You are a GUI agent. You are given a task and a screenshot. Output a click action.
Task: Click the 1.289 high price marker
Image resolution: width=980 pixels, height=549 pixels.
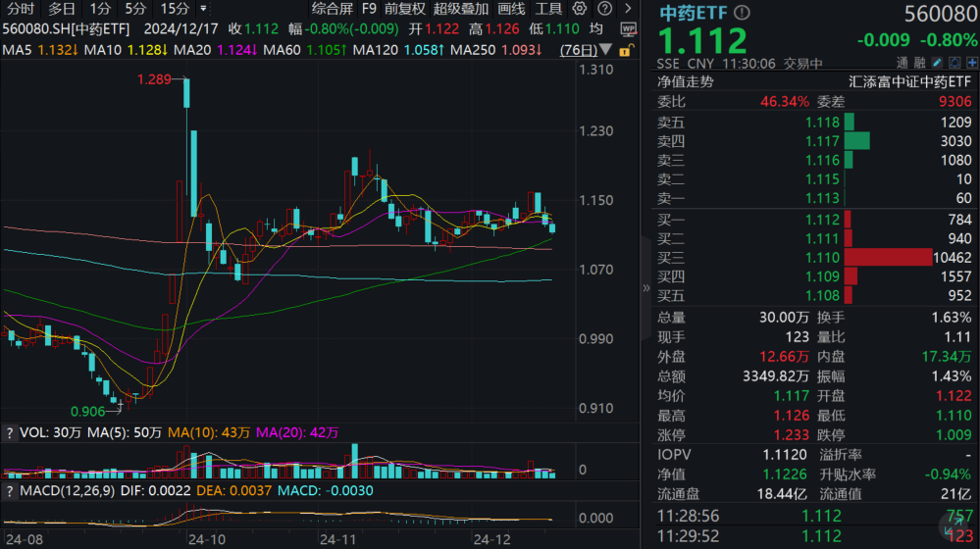point(154,79)
